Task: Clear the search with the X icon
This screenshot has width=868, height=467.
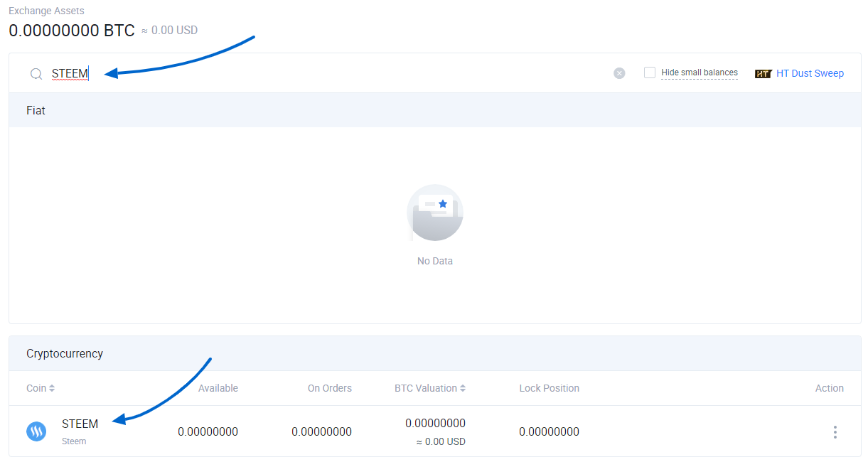Action: [x=619, y=73]
